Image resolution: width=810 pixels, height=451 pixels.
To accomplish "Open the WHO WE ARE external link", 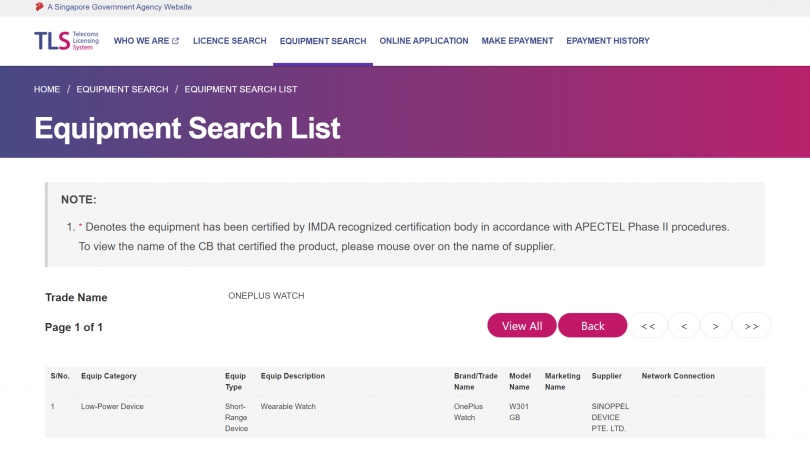I will 146,41.
